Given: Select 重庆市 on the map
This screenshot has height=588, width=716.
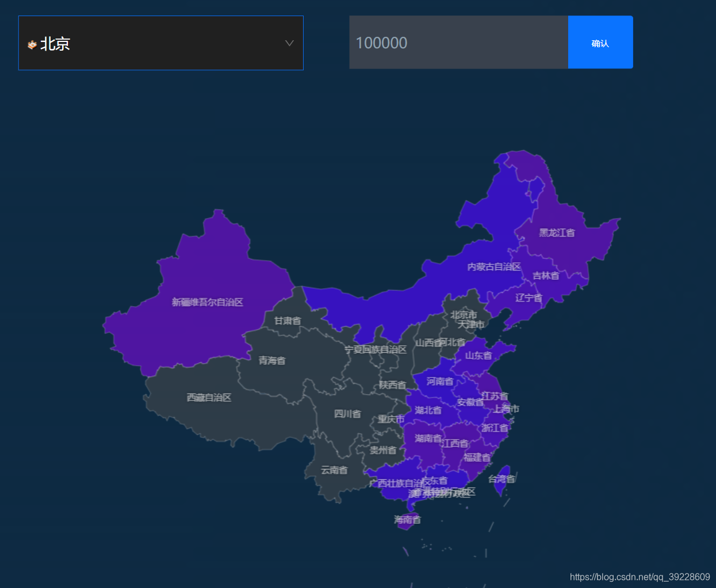Looking at the screenshot, I should click(x=391, y=419).
